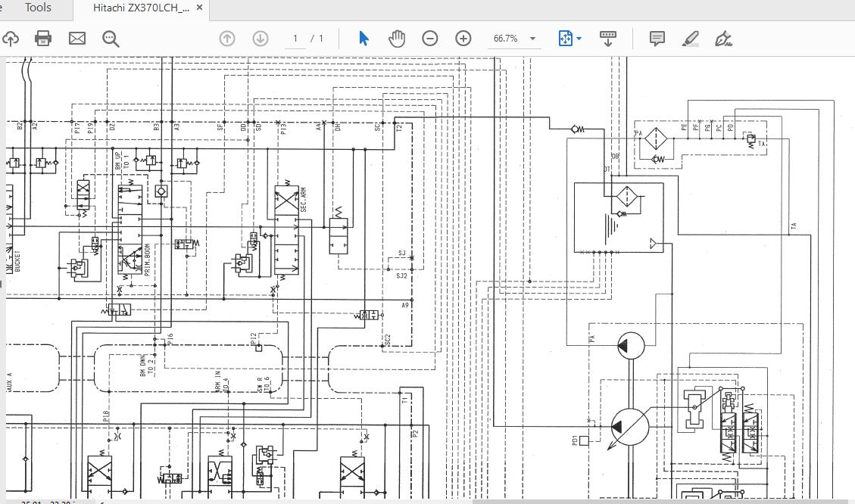Screen dimensions: 855x504
Task: Open the Print dialog
Action: tap(43, 38)
